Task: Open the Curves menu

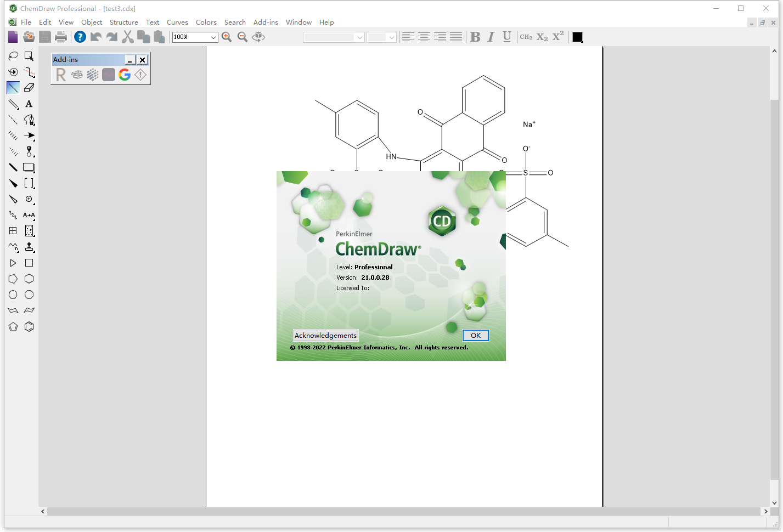Action: point(177,22)
